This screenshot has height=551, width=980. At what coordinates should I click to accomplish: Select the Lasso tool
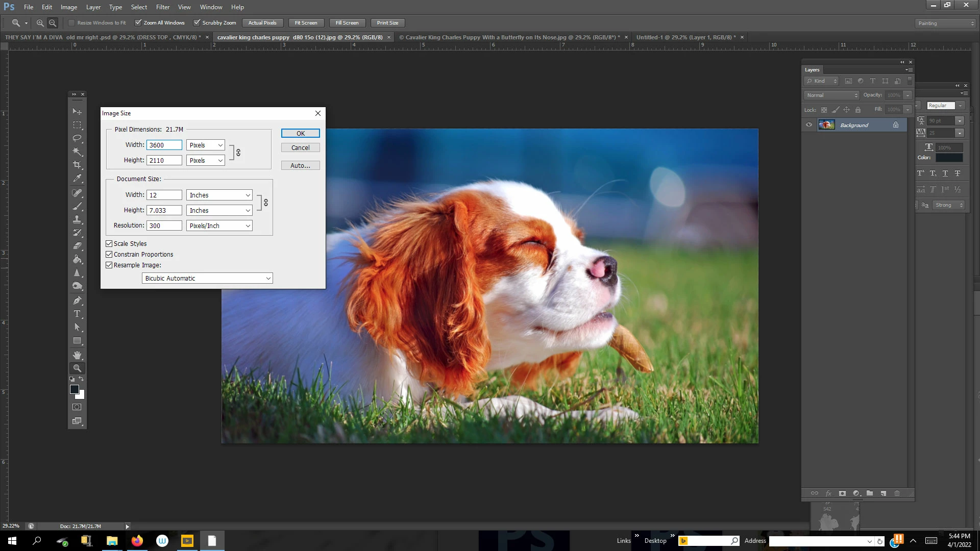click(x=77, y=138)
